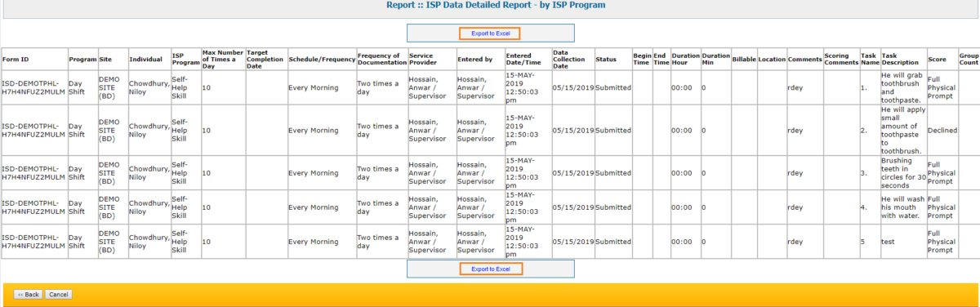Screen dimensions: 980x307
Task: Click the 'End Time' column header
Action: [661, 60]
